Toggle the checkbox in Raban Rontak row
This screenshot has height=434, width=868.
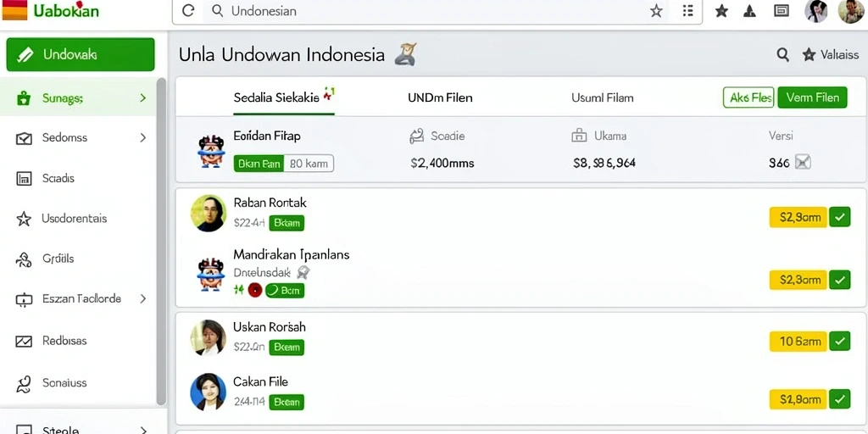(840, 217)
